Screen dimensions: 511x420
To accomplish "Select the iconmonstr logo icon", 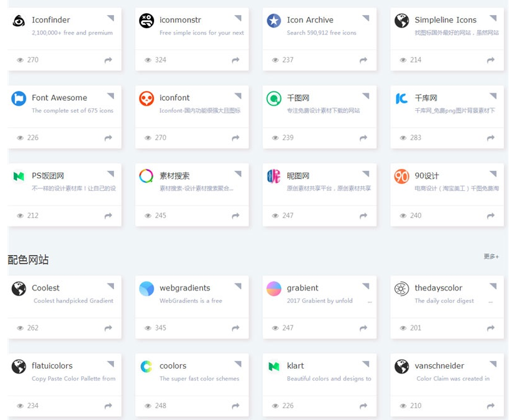I will [146, 20].
